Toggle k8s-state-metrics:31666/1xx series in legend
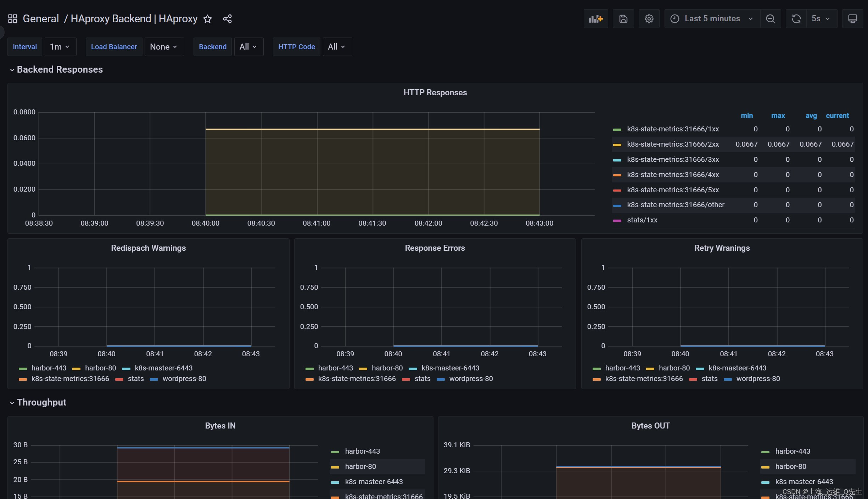The height and width of the screenshot is (499, 868). pos(673,129)
